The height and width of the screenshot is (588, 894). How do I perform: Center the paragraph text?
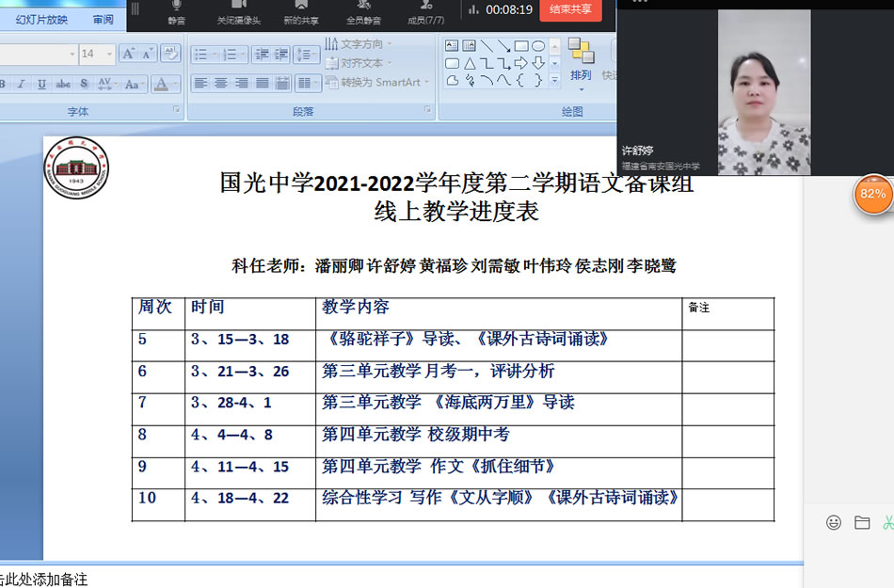point(221,84)
